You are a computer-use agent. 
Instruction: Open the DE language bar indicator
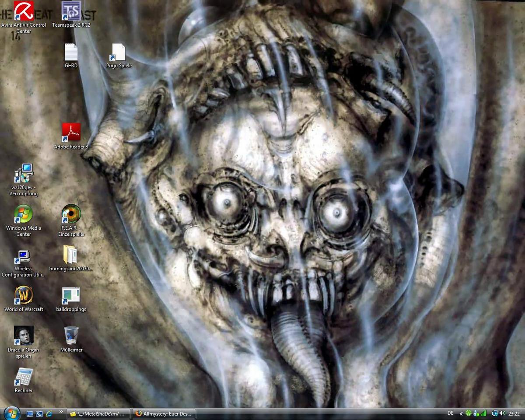pyautogui.click(x=451, y=413)
